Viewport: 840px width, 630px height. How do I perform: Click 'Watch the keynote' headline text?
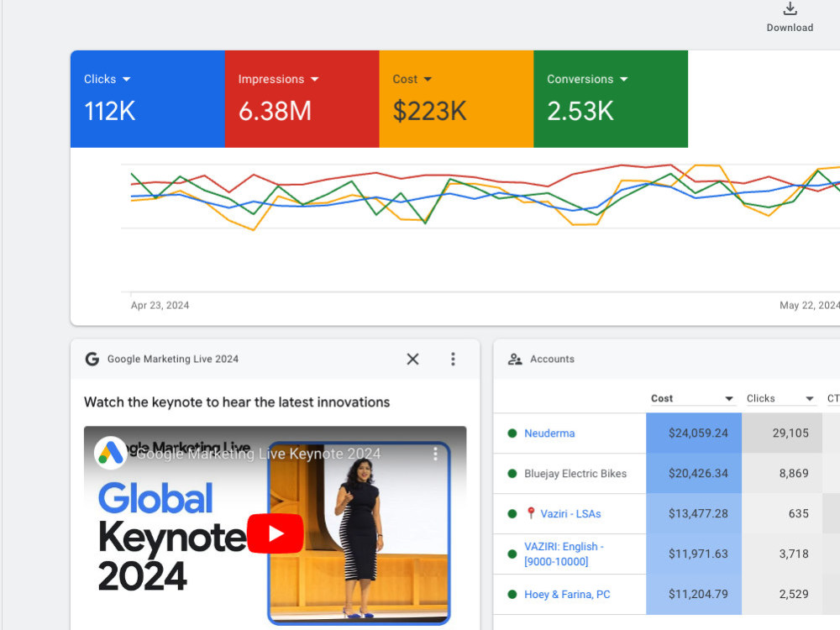[x=237, y=402]
